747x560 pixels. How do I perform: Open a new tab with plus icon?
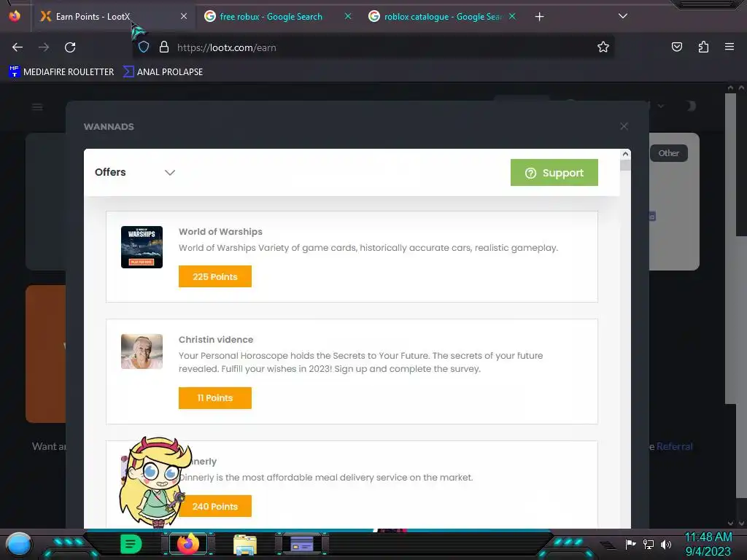(539, 17)
